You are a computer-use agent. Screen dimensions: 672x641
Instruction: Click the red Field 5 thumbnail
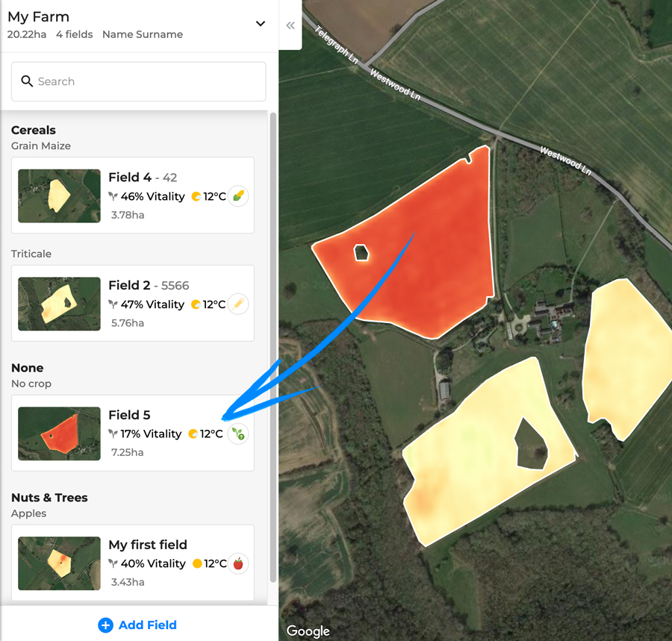coord(59,434)
